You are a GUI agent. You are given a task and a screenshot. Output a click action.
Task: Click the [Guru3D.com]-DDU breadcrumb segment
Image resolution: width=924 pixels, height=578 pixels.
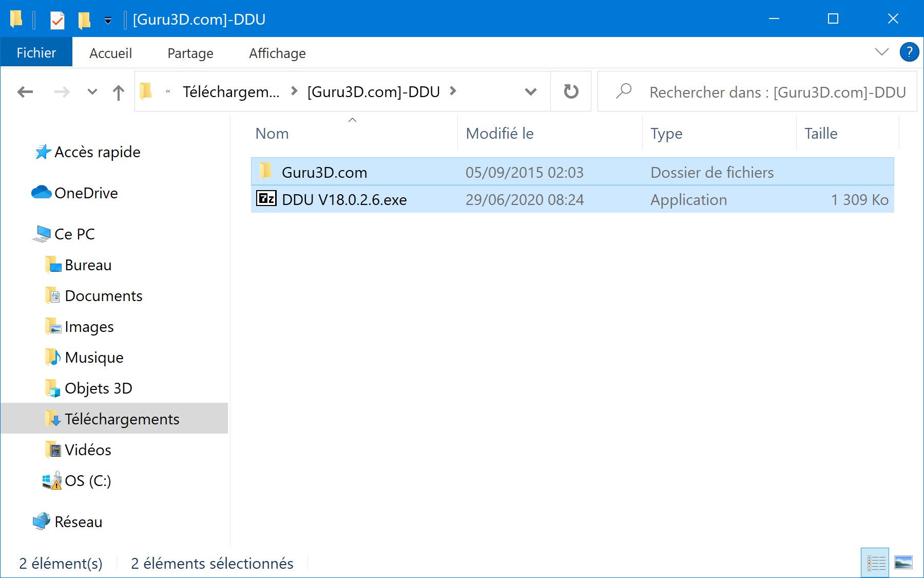[373, 92]
